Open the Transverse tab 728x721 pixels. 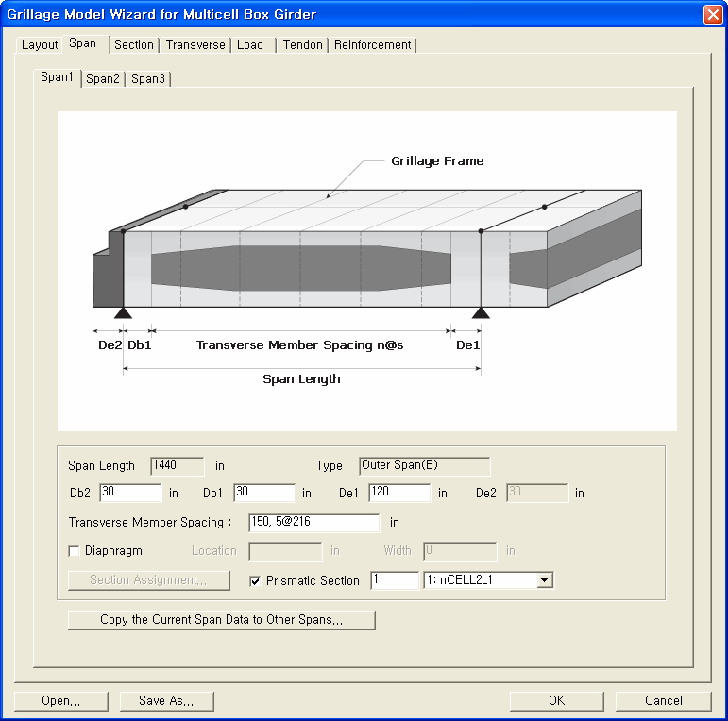195,45
